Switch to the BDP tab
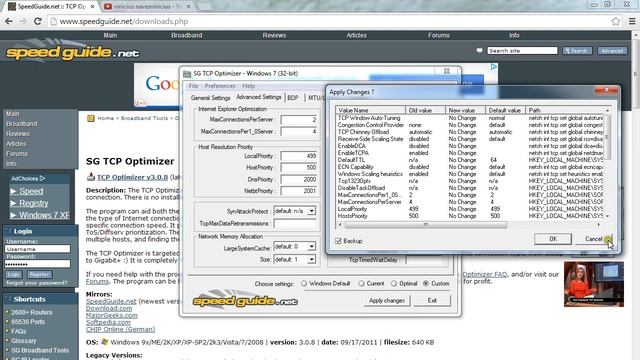The width and height of the screenshot is (640, 360). coord(293,98)
